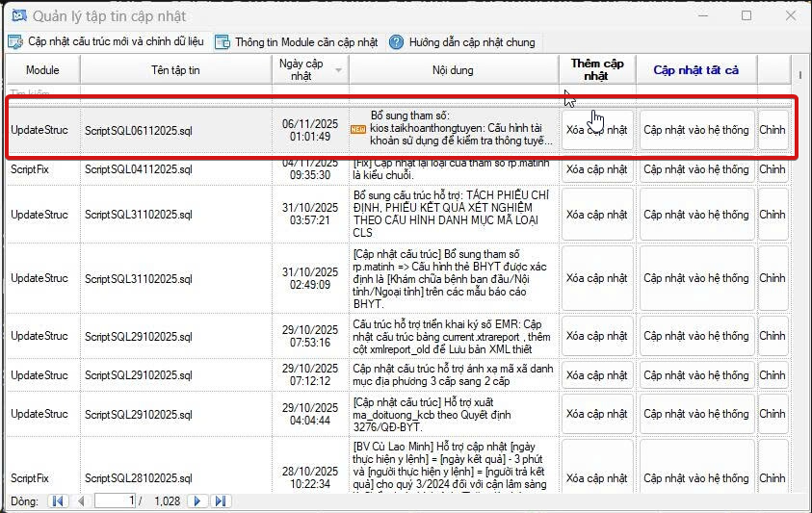Click the Nội dung column header
Image resolution: width=812 pixels, height=513 pixels.
click(x=453, y=70)
